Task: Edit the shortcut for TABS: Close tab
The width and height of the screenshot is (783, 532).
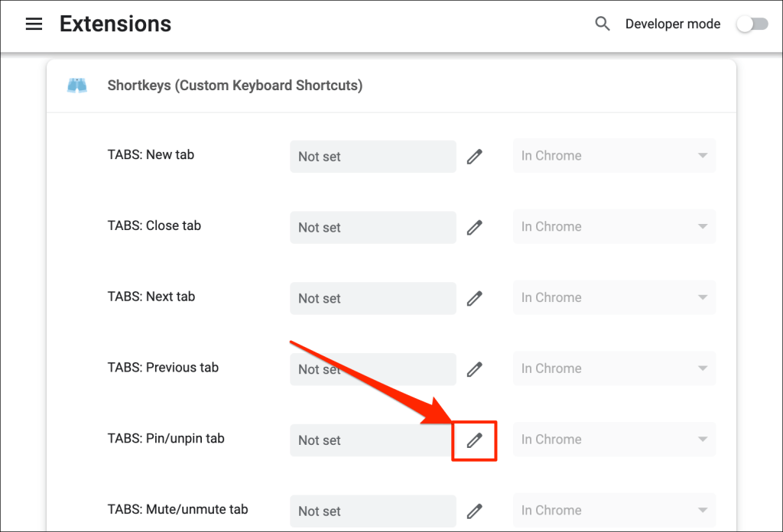Action: (x=474, y=227)
